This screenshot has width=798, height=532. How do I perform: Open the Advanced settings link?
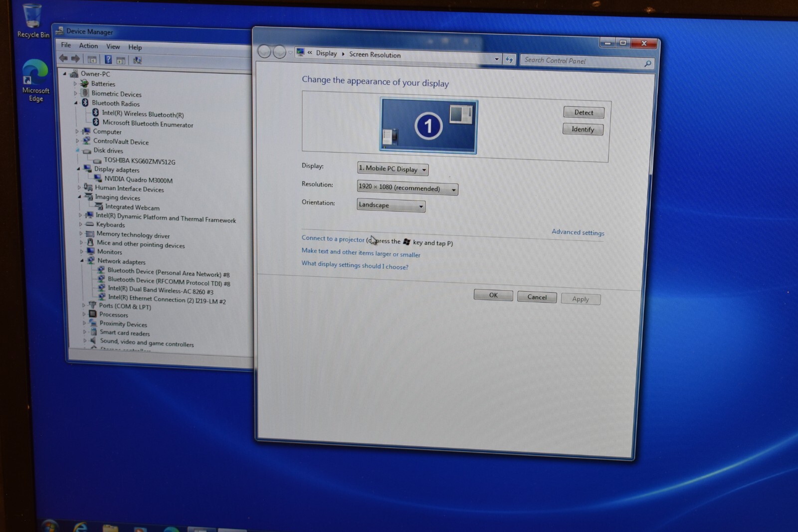coord(578,232)
